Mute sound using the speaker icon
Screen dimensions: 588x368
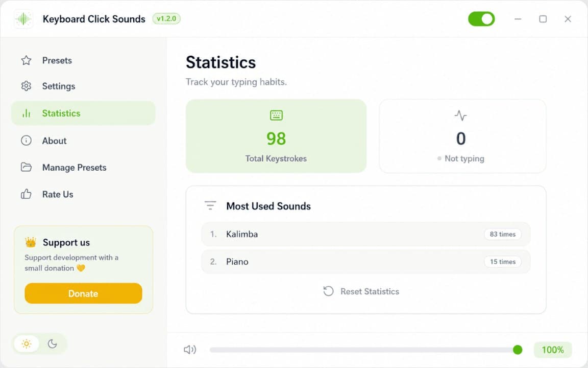tap(190, 350)
